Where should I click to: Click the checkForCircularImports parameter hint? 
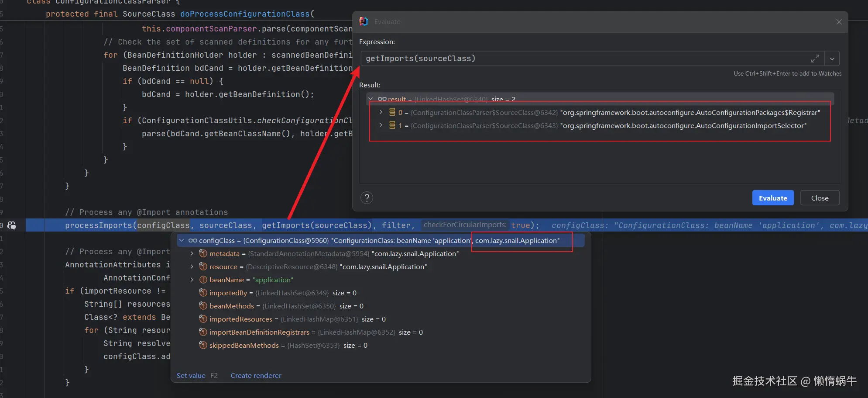(x=465, y=225)
